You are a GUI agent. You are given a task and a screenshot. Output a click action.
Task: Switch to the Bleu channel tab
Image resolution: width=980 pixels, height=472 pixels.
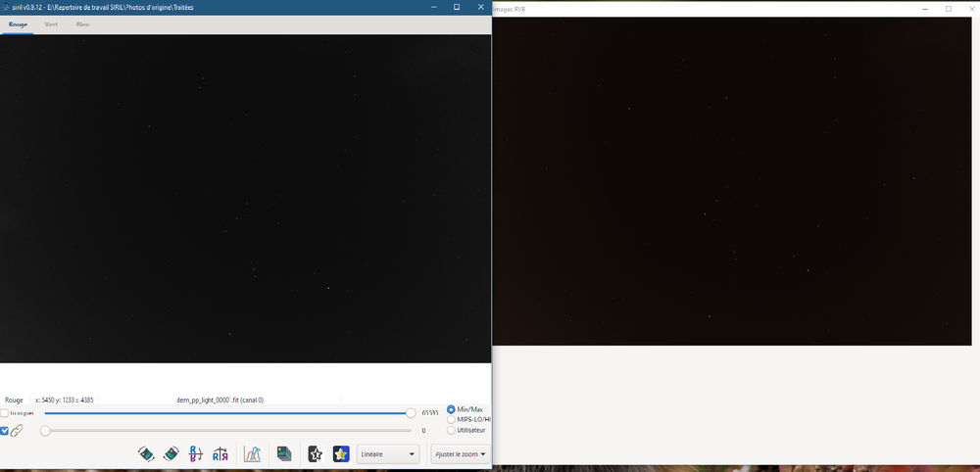tap(82, 25)
